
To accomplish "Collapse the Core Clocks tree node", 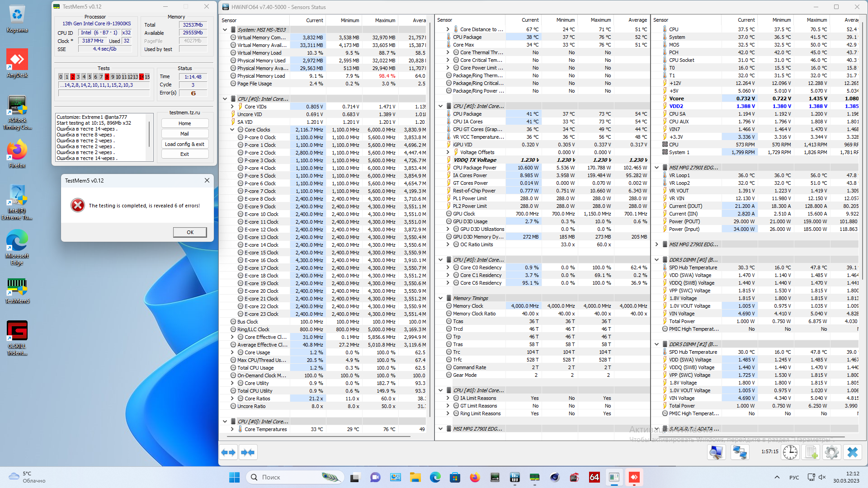I will pos(232,130).
